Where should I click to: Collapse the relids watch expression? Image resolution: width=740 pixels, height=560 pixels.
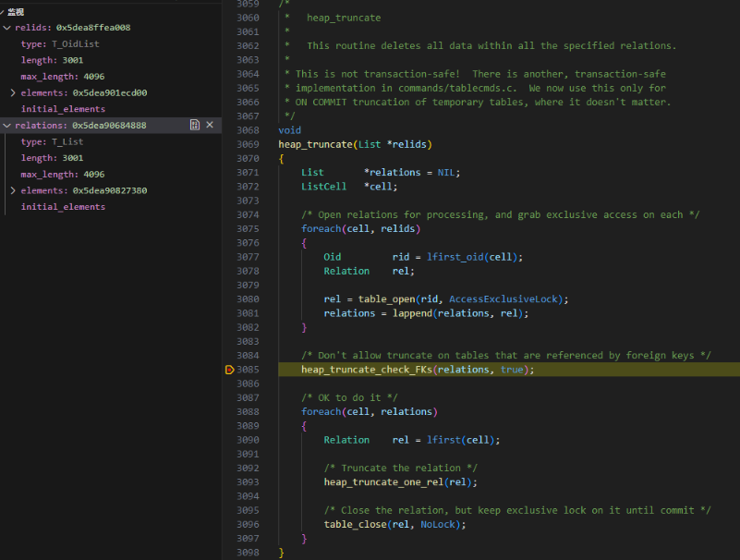7,28
